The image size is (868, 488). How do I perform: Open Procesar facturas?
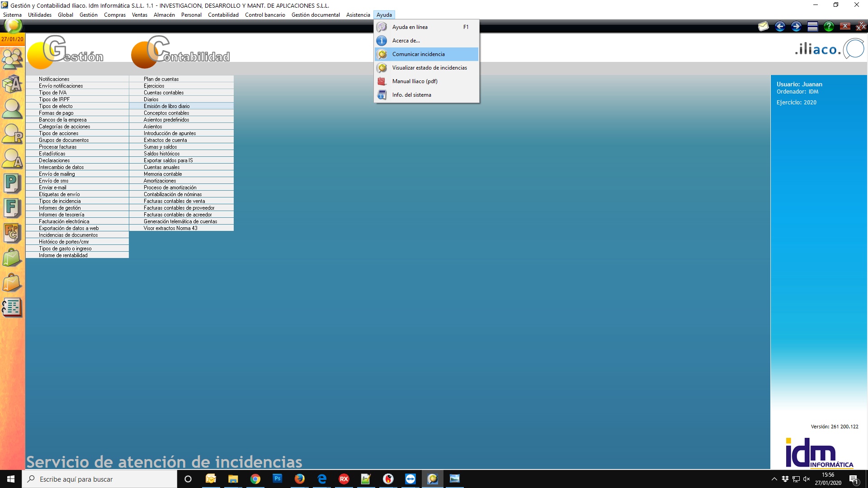[x=77, y=147]
